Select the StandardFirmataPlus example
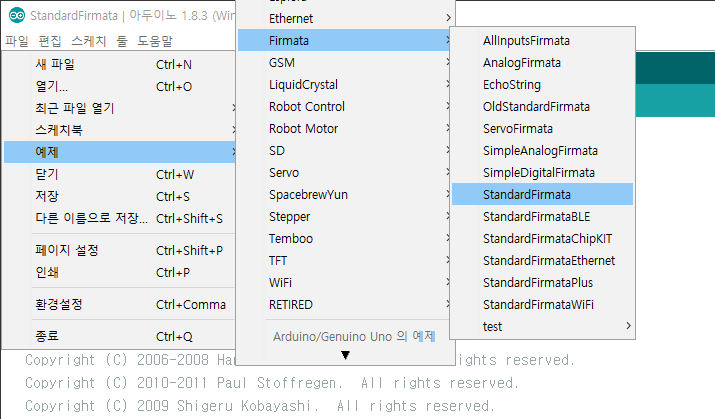Screen dimensions: 715x419 pos(542,282)
